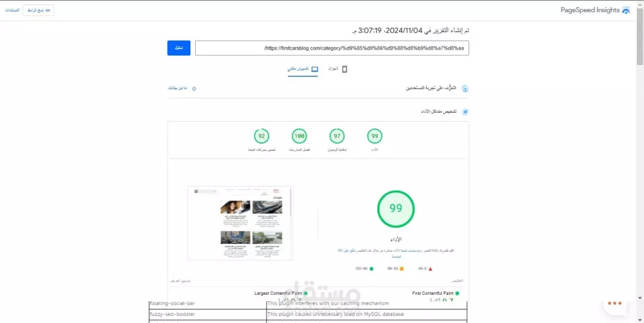Jump to the 100 best practices score gauge
The width and height of the screenshot is (644, 323).
click(299, 136)
